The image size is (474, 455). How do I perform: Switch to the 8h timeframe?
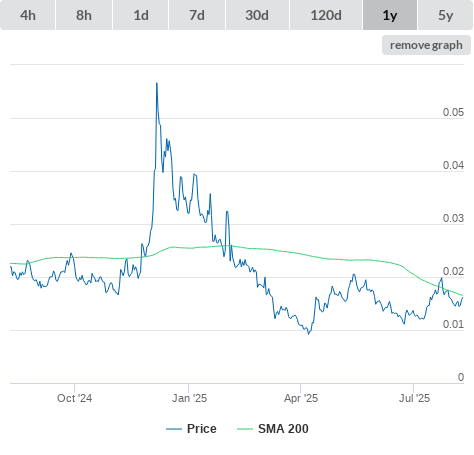coord(84,15)
